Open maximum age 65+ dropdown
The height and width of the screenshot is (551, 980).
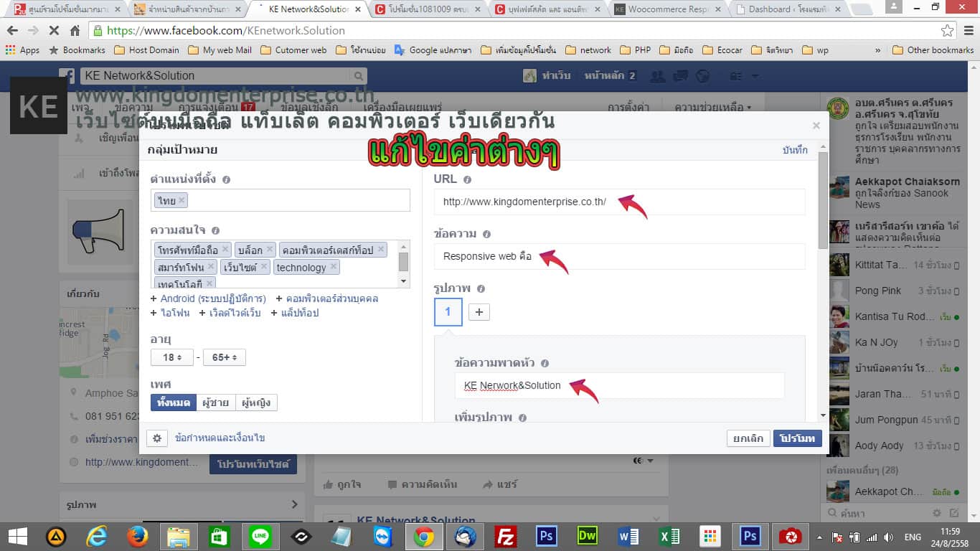(224, 357)
